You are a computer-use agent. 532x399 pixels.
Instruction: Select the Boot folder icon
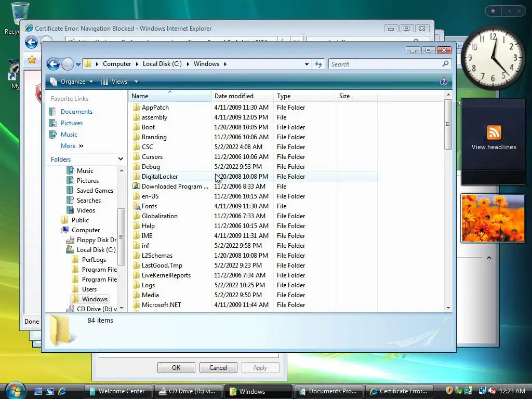(x=137, y=127)
